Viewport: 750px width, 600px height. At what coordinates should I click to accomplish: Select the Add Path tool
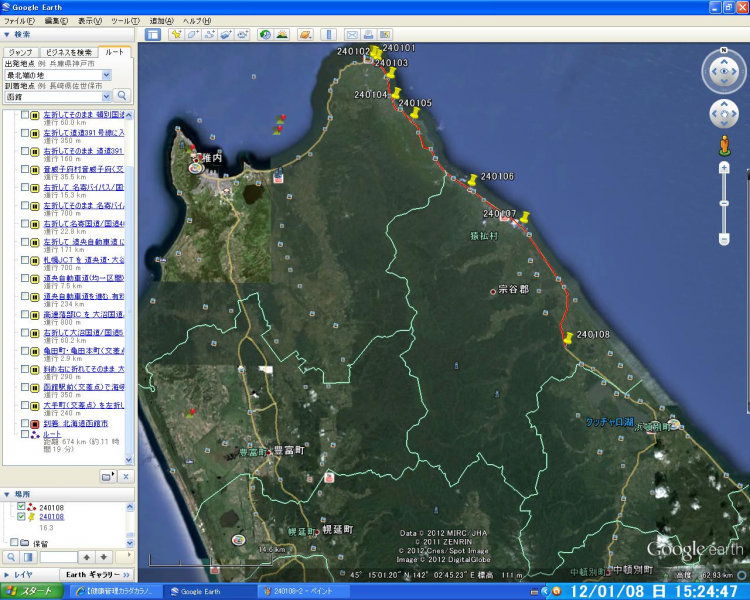tap(210, 34)
